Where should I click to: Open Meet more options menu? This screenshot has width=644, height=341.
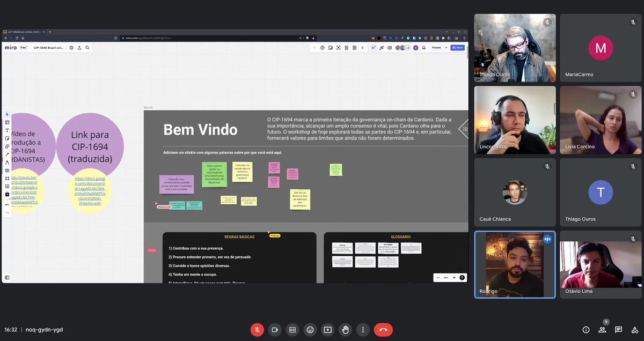(363, 330)
